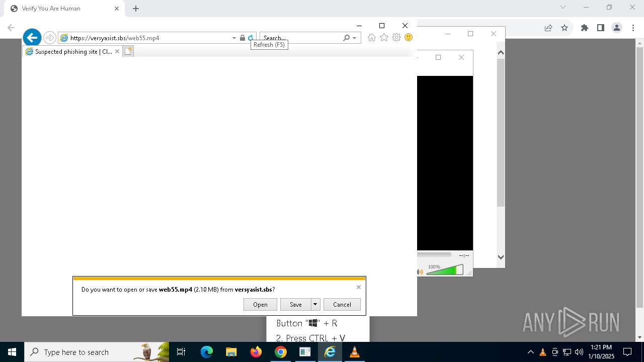Open the notification center

(x=627, y=352)
